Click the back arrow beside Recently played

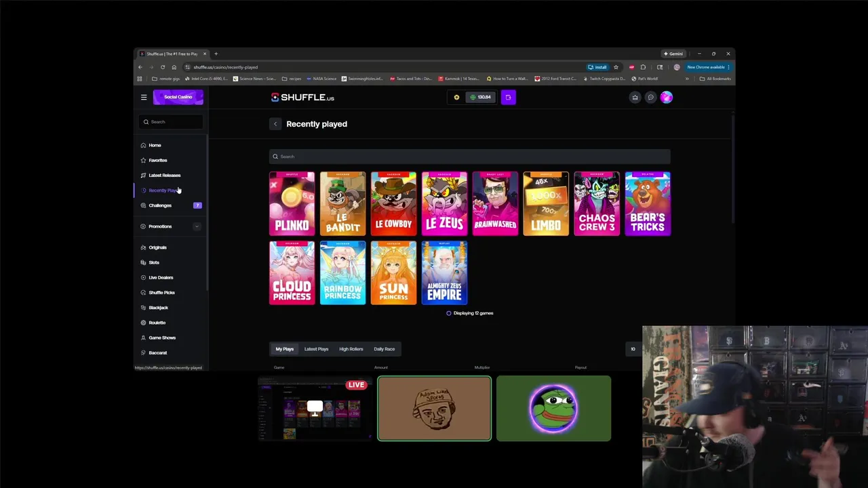point(275,124)
